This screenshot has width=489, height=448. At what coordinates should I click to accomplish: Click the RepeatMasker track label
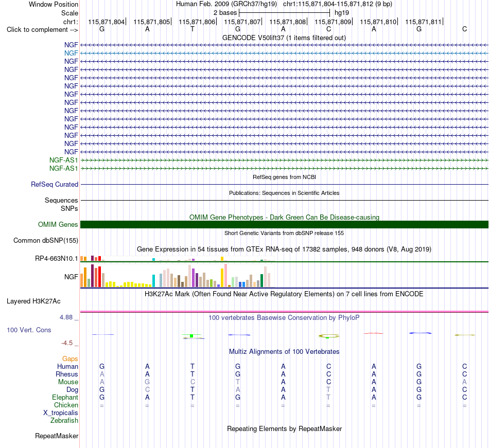57,436
